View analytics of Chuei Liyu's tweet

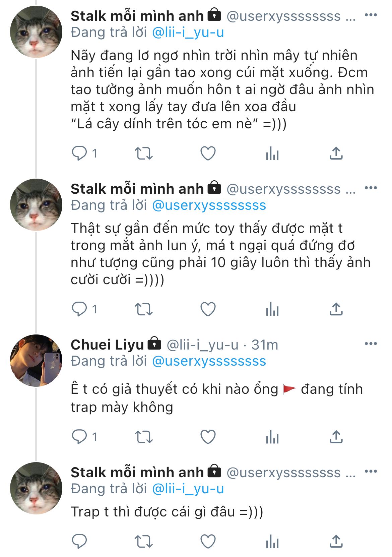[x=272, y=437]
